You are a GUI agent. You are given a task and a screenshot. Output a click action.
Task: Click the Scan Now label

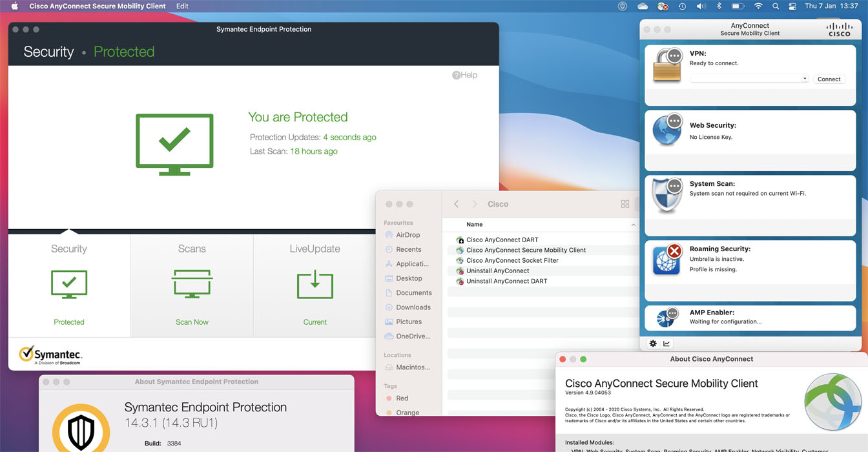[192, 322]
